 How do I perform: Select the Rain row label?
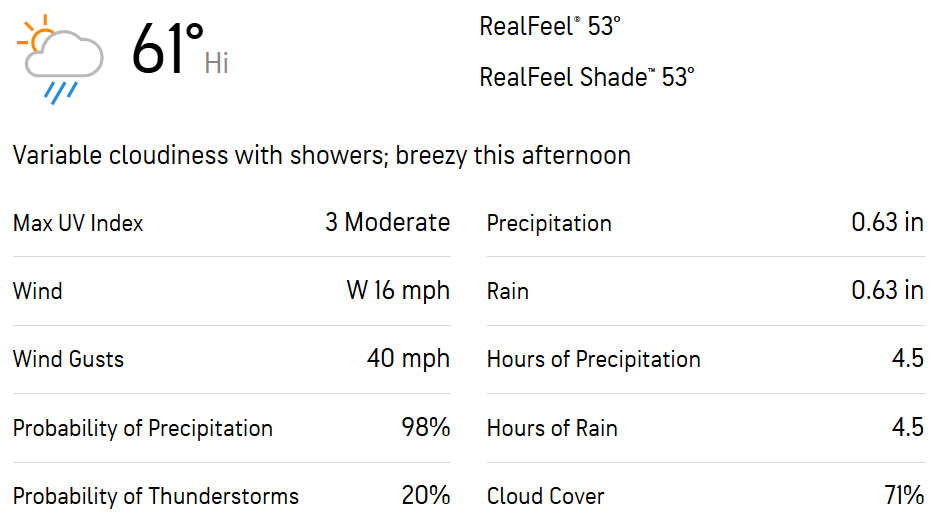[x=508, y=291]
